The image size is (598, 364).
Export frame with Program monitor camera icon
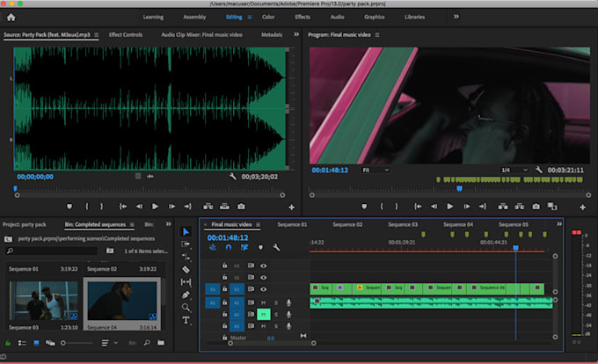[536, 207]
